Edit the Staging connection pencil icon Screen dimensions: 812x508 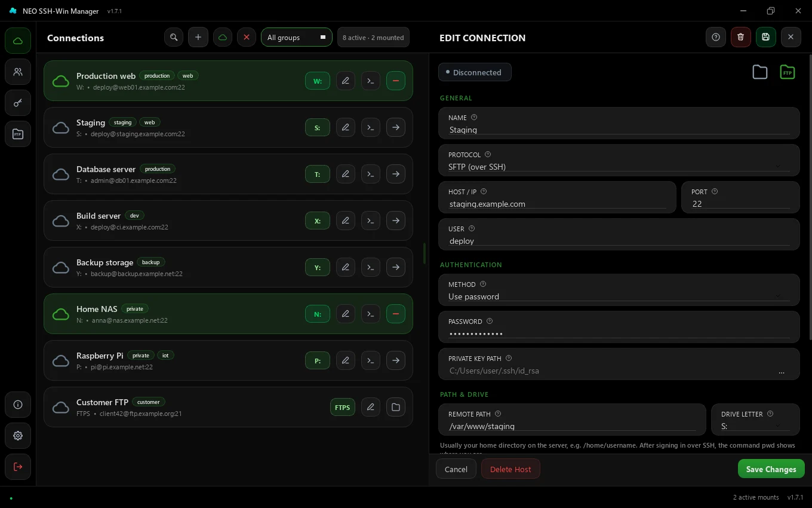click(x=346, y=127)
